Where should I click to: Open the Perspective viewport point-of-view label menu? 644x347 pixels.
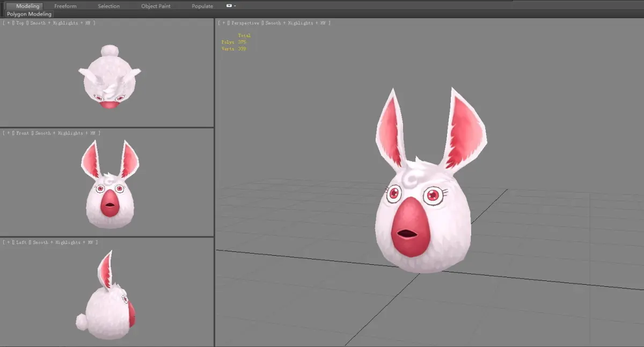(x=245, y=23)
